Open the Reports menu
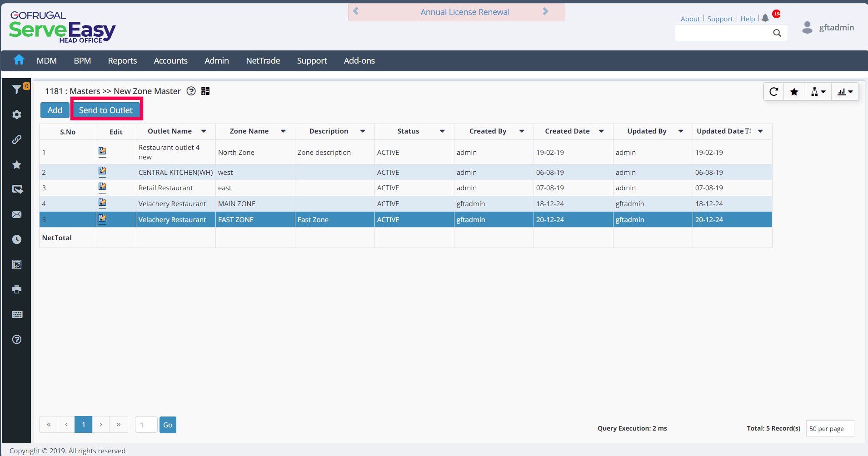The image size is (868, 456). point(122,60)
